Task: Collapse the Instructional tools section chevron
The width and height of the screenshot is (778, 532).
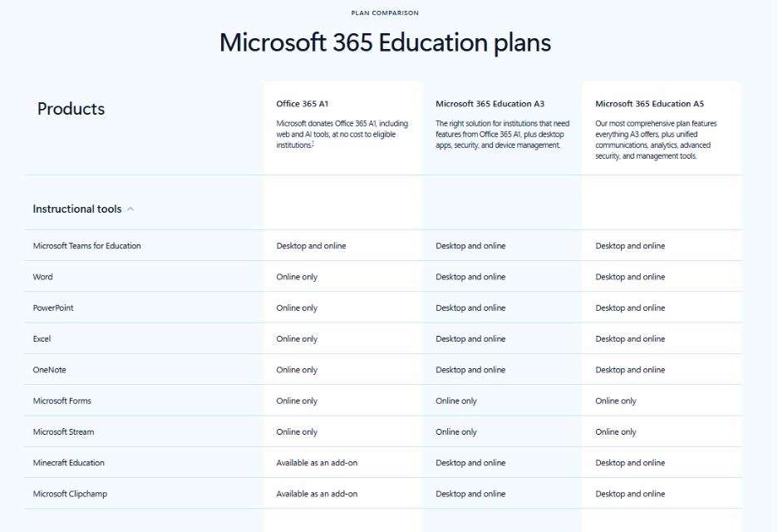Action: click(x=130, y=209)
